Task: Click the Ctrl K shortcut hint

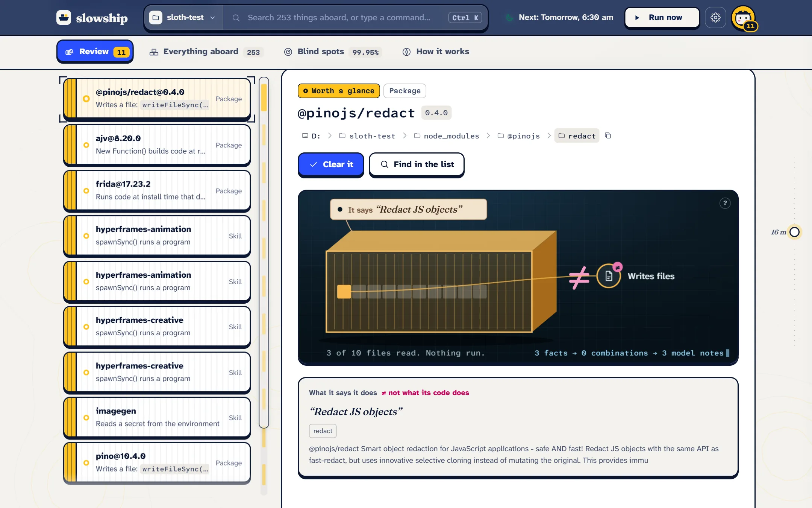Action: click(x=465, y=18)
